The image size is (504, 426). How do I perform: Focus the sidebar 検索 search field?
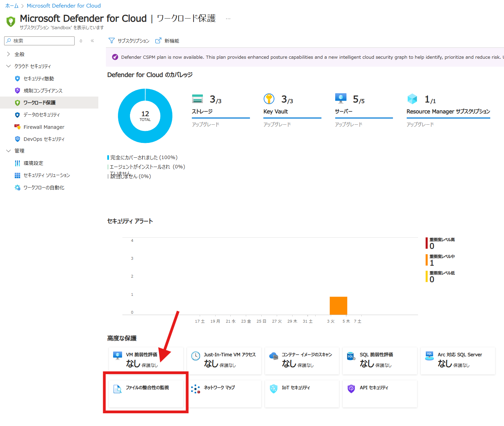pyautogui.click(x=39, y=41)
